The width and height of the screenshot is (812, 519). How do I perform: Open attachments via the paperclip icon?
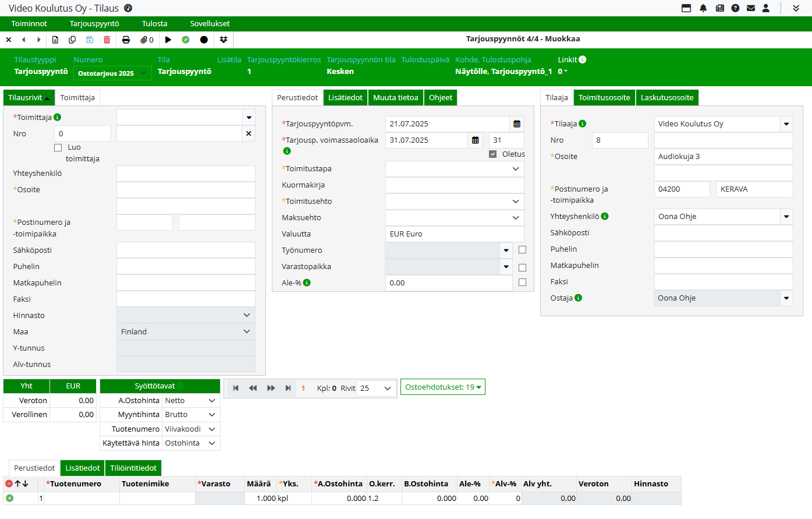tap(147, 40)
